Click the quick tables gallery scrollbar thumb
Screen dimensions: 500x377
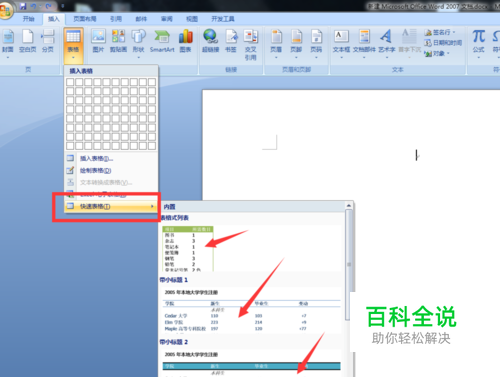coord(349,265)
